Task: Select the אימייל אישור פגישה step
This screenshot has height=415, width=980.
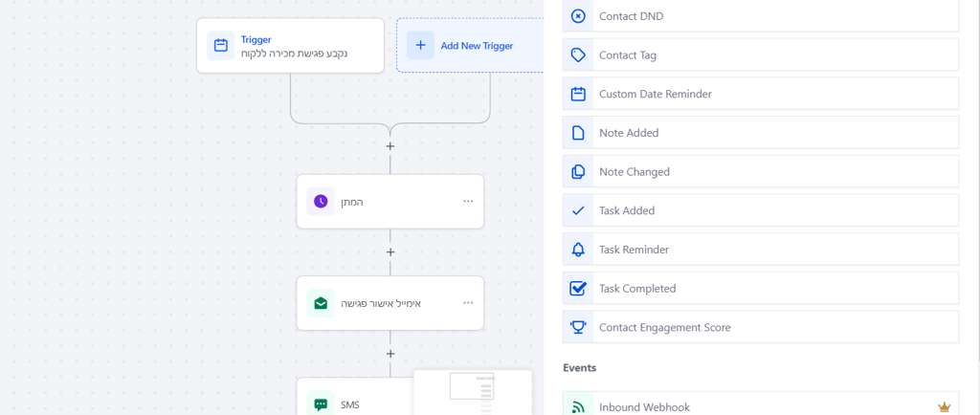Action: pyautogui.click(x=390, y=303)
